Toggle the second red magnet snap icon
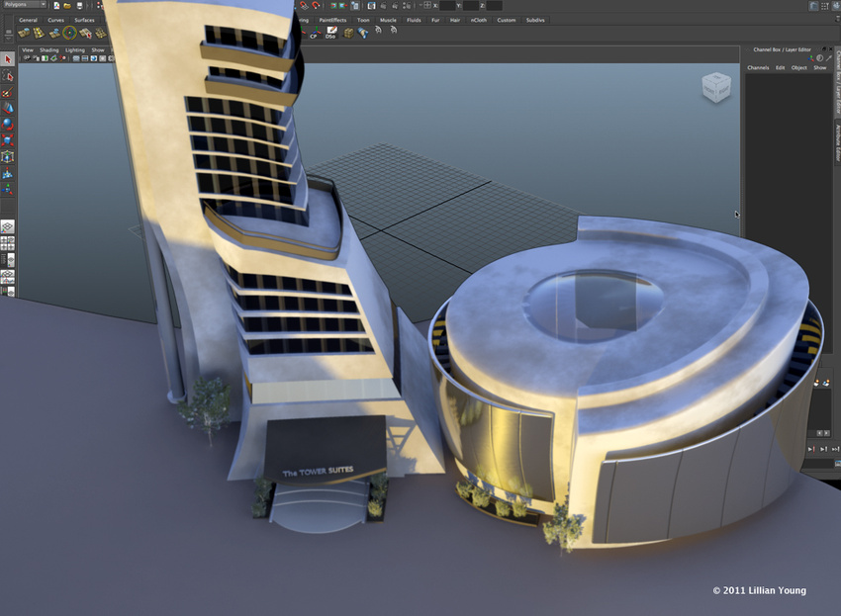Viewport: 841px width, 616px height. click(316, 5)
